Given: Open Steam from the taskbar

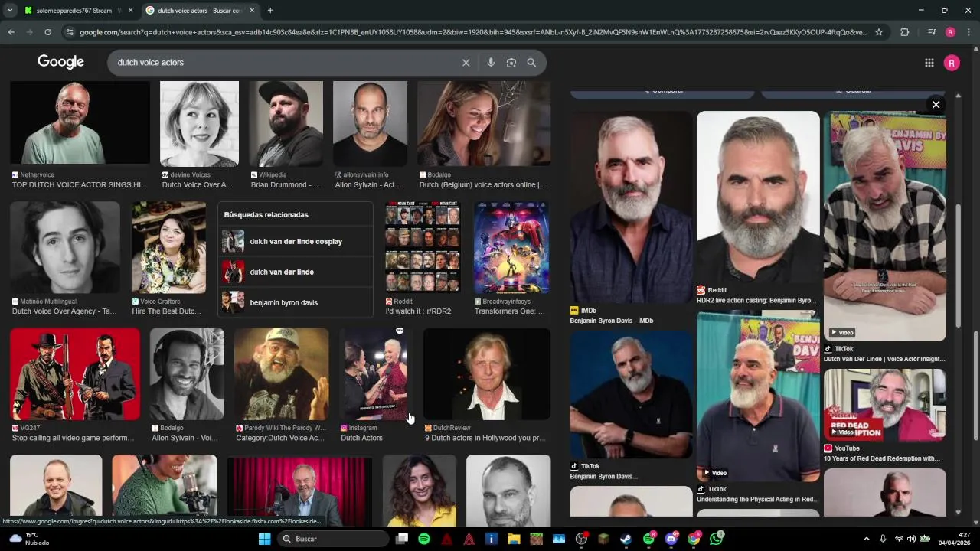Looking at the screenshot, I should [x=626, y=539].
